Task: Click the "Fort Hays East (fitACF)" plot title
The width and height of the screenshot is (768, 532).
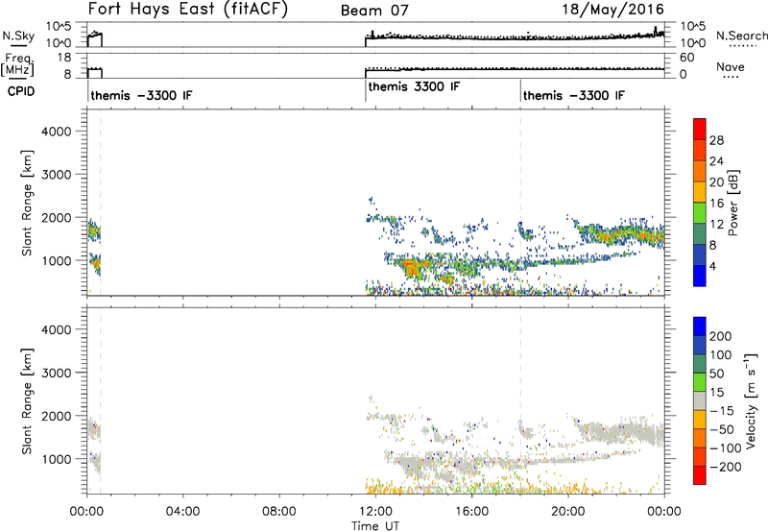Action: pyautogui.click(x=188, y=9)
